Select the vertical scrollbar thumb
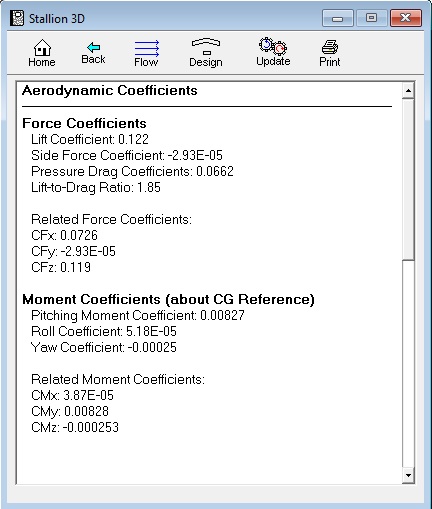This screenshot has height=509, width=432. pos(408,179)
